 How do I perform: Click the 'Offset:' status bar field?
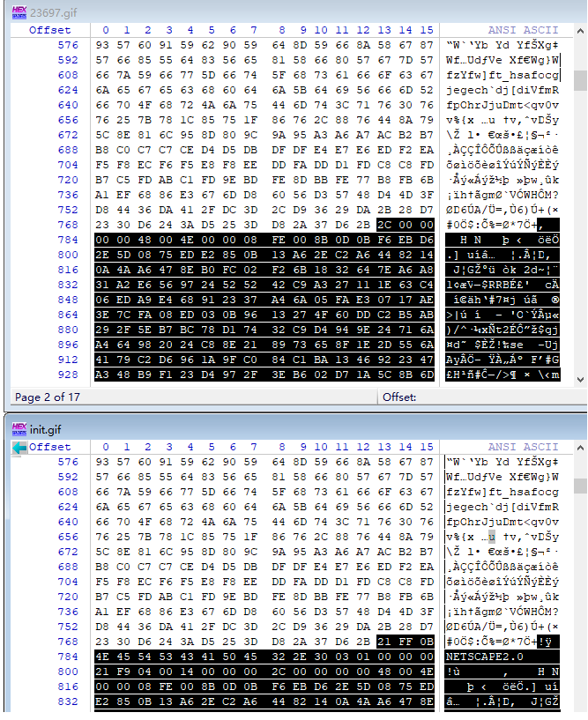click(x=399, y=397)
